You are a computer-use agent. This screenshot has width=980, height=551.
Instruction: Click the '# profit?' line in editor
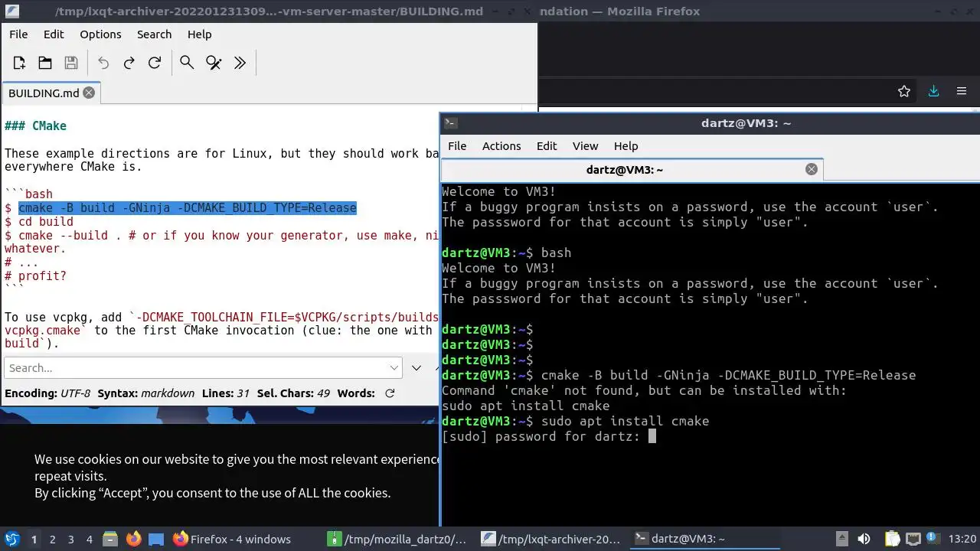click(x=35, y=275)
